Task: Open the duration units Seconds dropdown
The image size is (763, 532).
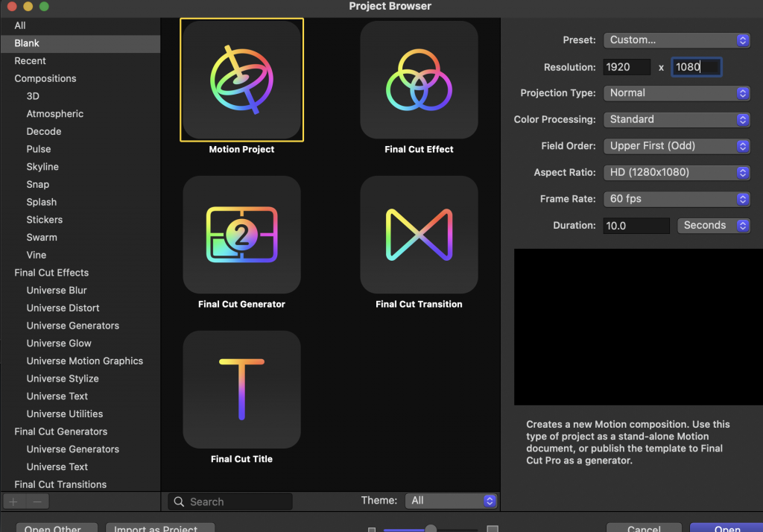Action: pyautogui.click(x=713, y=225)
